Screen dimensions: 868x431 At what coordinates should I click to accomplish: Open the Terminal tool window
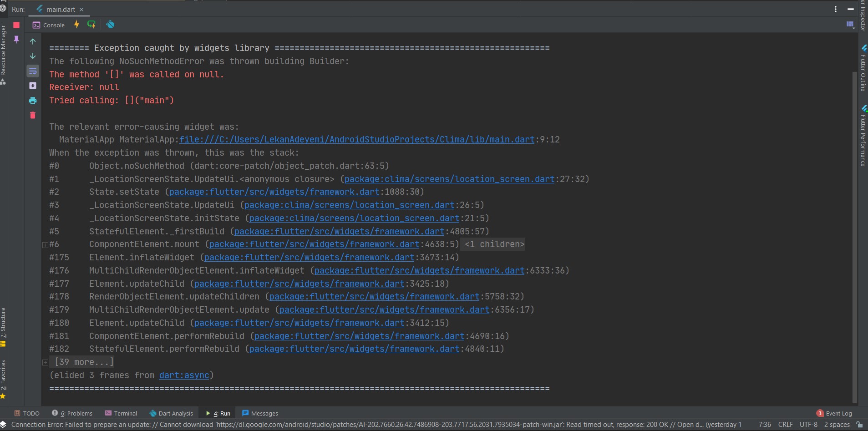[x=121, y=413]
